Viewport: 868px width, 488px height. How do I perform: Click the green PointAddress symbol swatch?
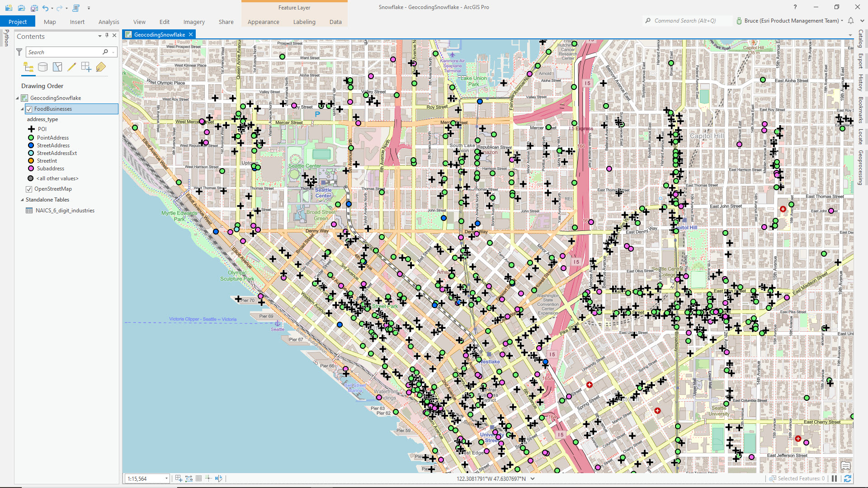(x=31, y=138)
